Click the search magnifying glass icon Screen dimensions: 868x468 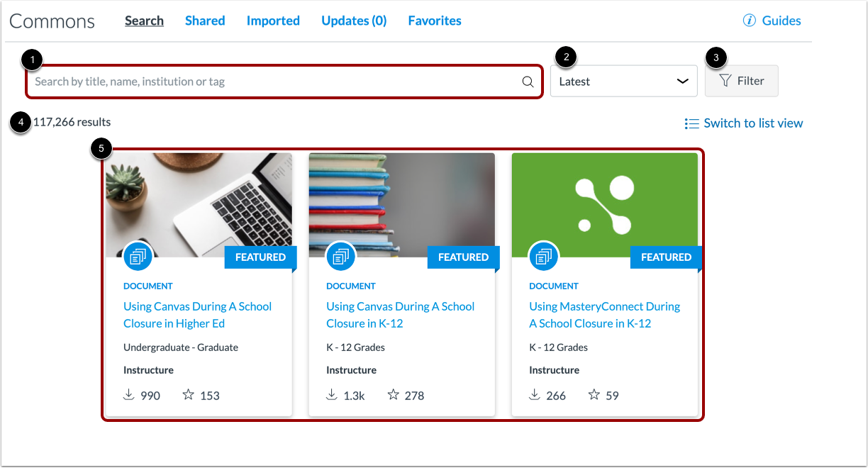[528, 82]
